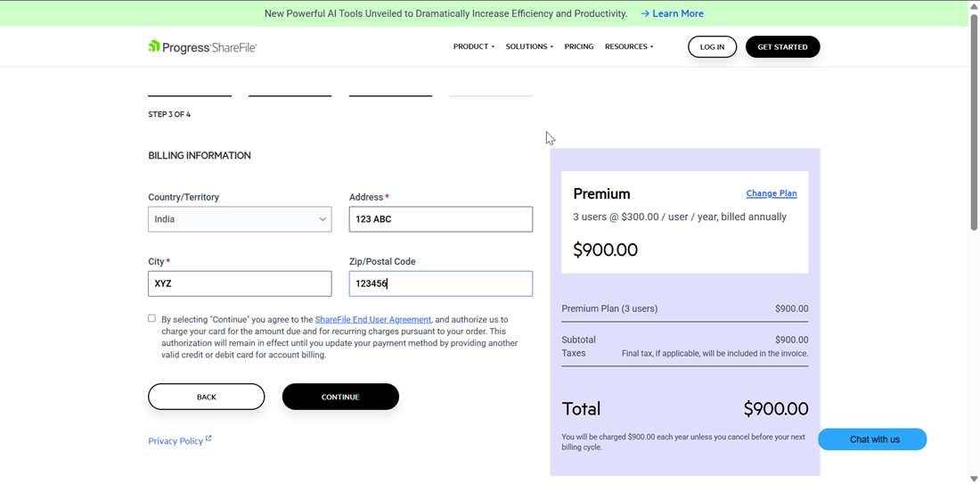Click the external link icon beside Privacy Policy
980x484 pixels.
(208, 439)
